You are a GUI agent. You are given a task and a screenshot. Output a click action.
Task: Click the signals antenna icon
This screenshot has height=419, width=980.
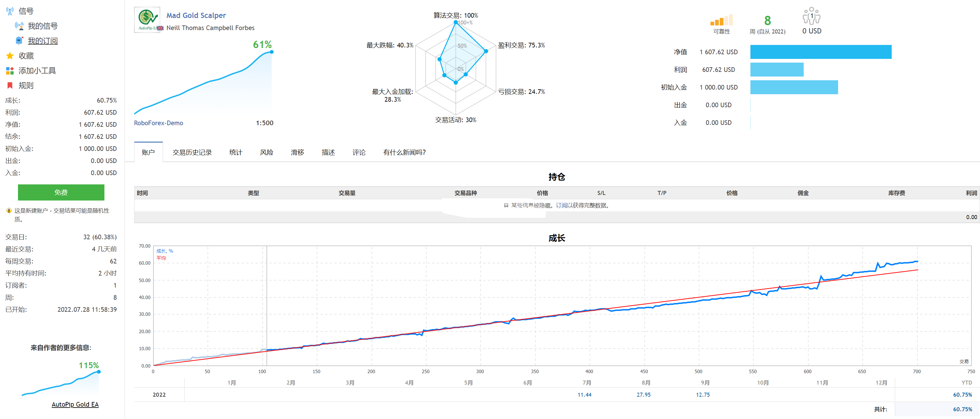pos(10,11)
